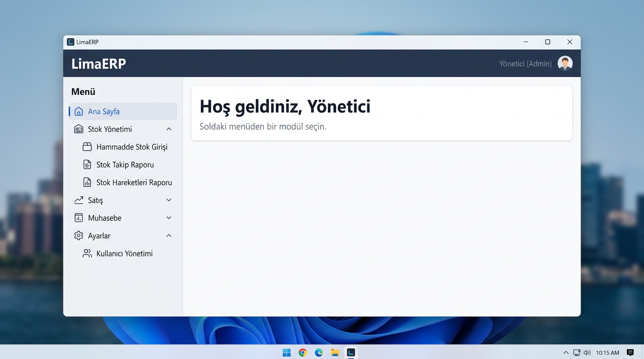Click the Stok Yönetimi menu label
644x359 pixels.
click(110, 129)
